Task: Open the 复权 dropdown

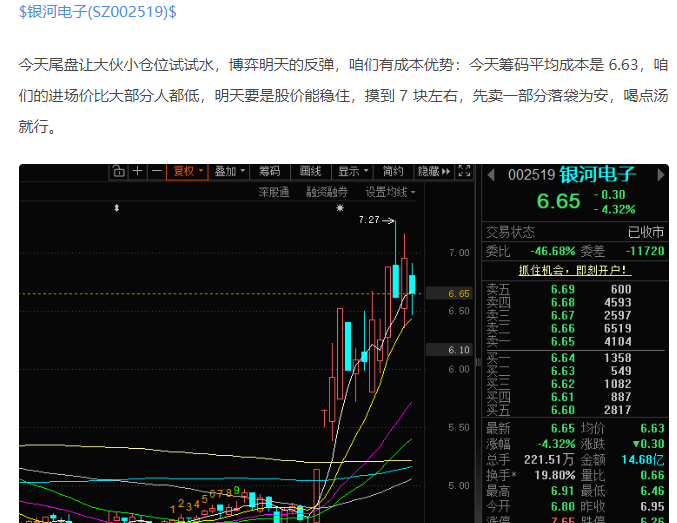Action: point(187,171)
